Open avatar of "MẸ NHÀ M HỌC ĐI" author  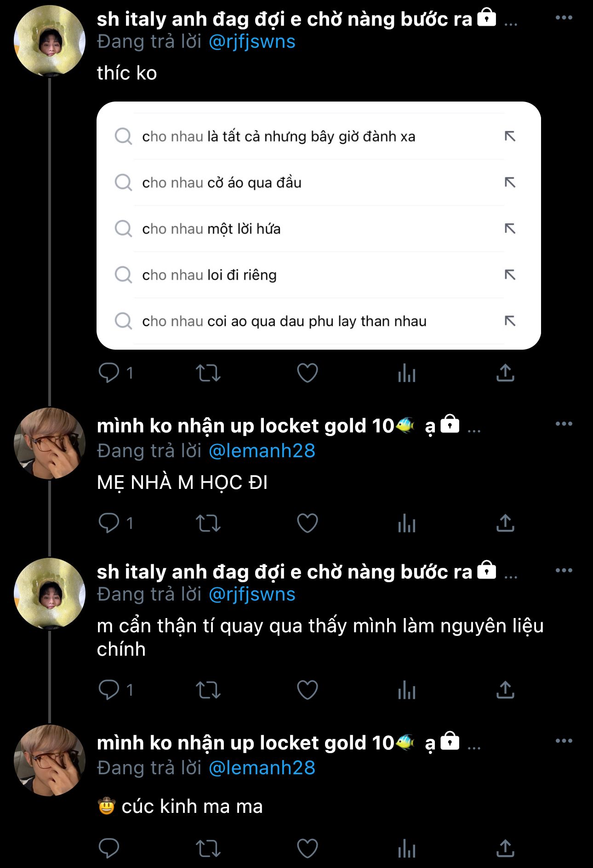point(50,443)
